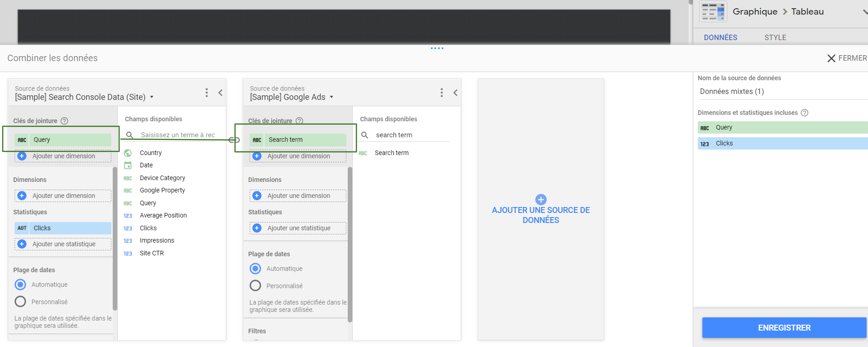
Task: Collapse the Google Ads source panel
Action: coord(455,93)
